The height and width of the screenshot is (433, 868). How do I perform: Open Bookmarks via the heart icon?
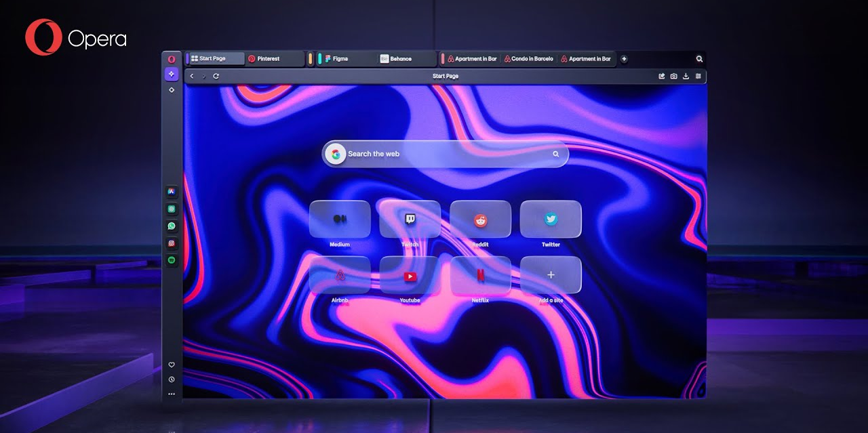pos(172,365)
